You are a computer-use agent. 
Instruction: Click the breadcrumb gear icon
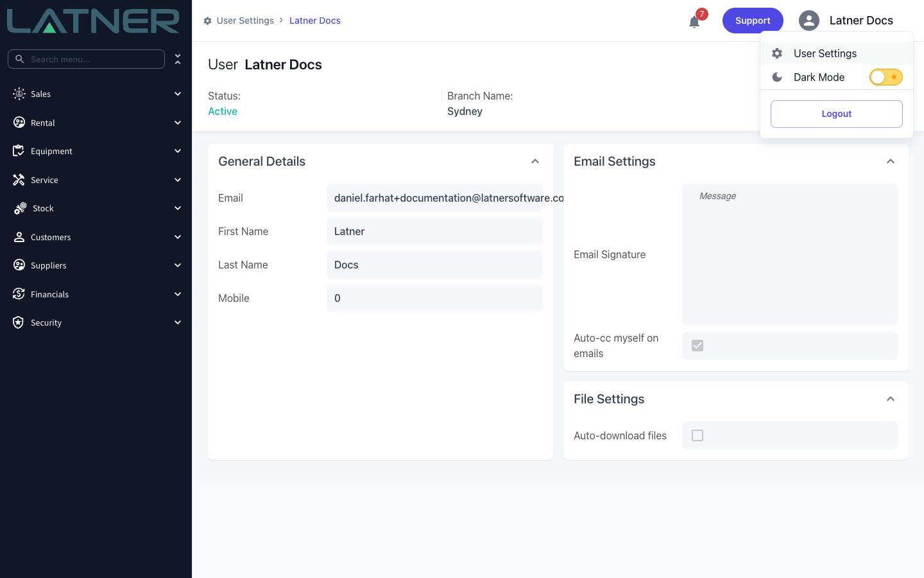[x=207, y=21]
